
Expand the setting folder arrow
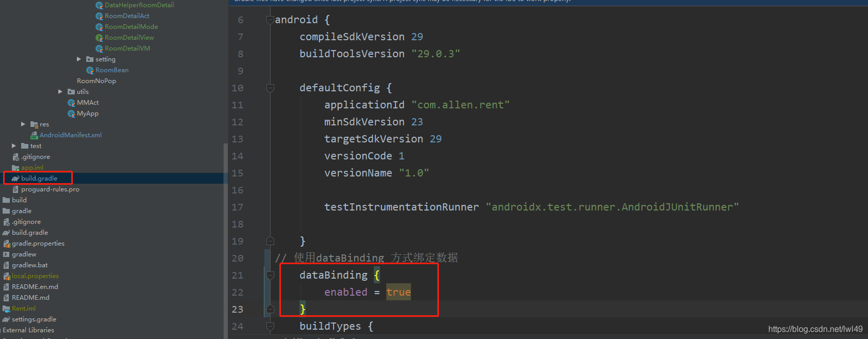(x=79, y=59)
